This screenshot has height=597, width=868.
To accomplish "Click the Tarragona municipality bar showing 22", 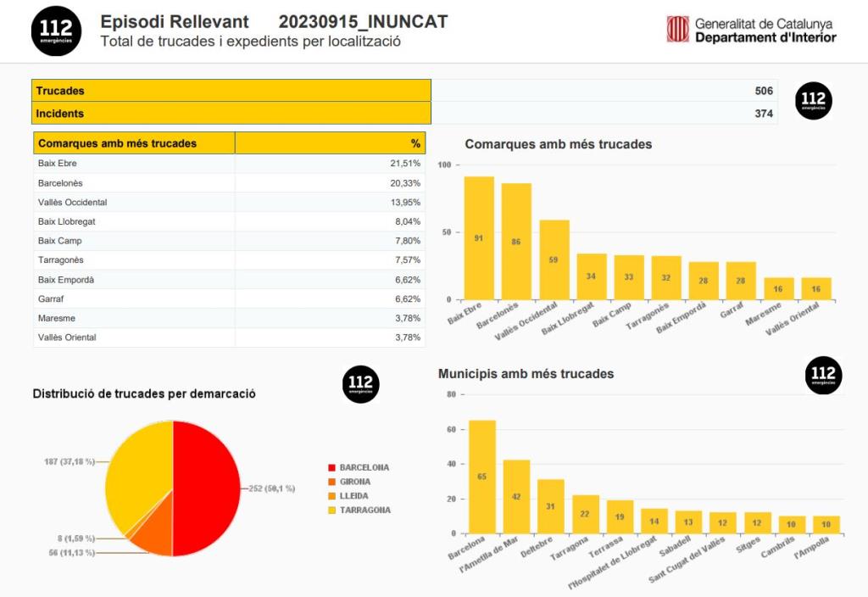I will pos(586,515).
